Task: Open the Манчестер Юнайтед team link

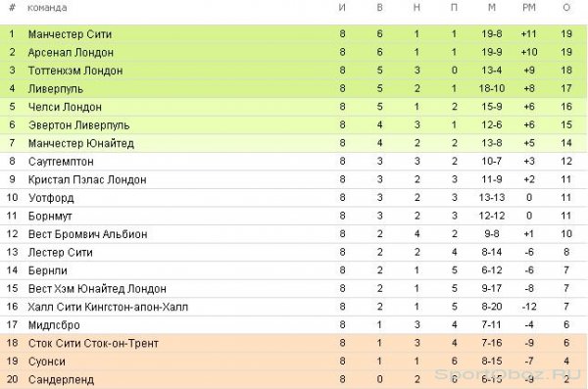Action: (x=81, y=143)
